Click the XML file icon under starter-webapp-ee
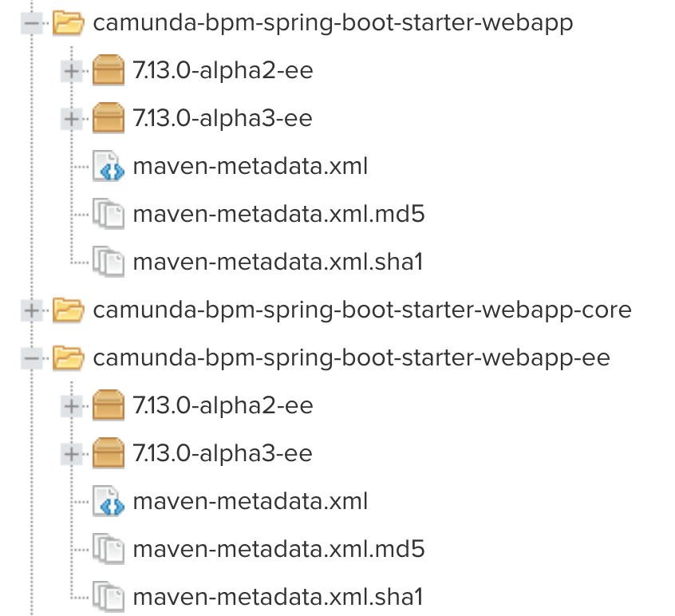 (109, 501)
